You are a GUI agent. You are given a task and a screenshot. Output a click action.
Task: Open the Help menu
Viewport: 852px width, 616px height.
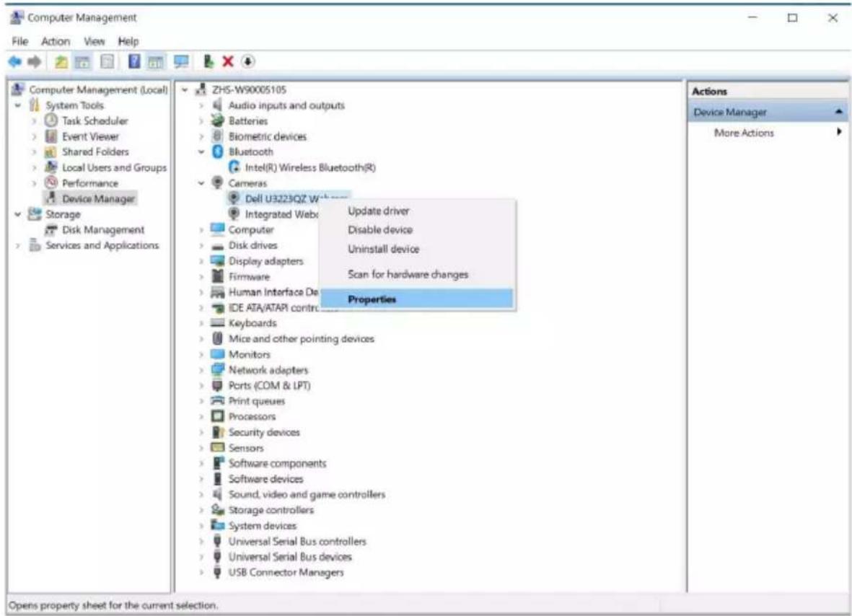click(x=128, y=41)
